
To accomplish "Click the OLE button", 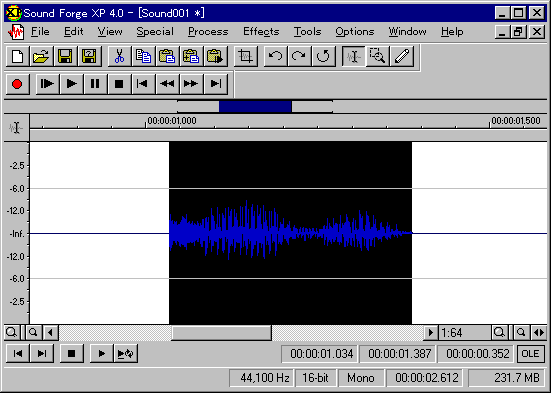I will pyautogui.click(x=530, y=354).
